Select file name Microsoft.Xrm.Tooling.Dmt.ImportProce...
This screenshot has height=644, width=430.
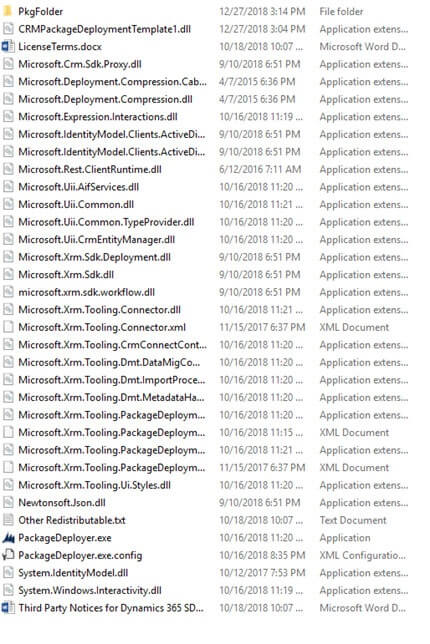coord(112,380)
